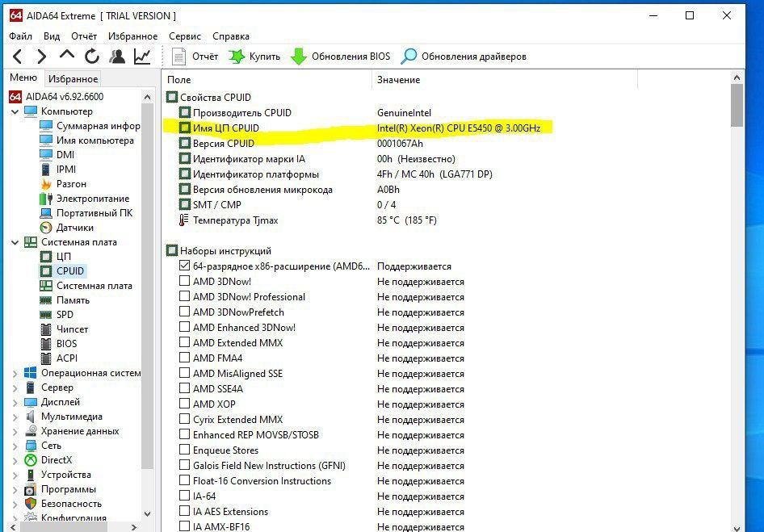Toggle the AMD 3DNow! checkbox
The image size is (764, 532).
click(x=184, y=281)
